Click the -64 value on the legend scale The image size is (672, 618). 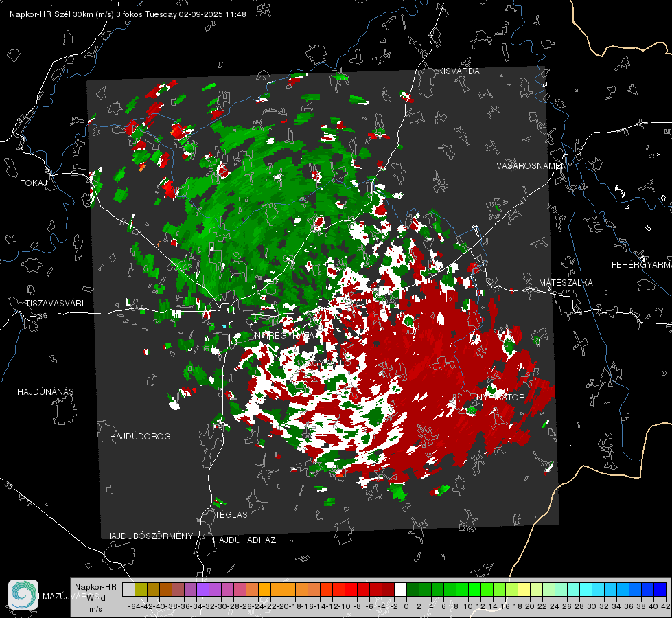(134, 606)
